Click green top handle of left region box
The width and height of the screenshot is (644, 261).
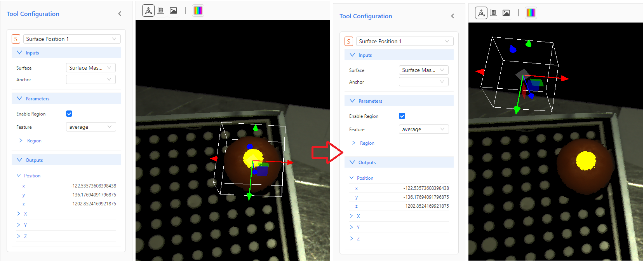tap(255, 128)
